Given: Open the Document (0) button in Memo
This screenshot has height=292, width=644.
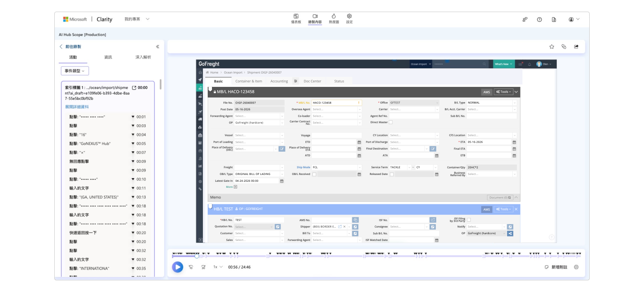Looking at the screenshot, I should [500, 197].
